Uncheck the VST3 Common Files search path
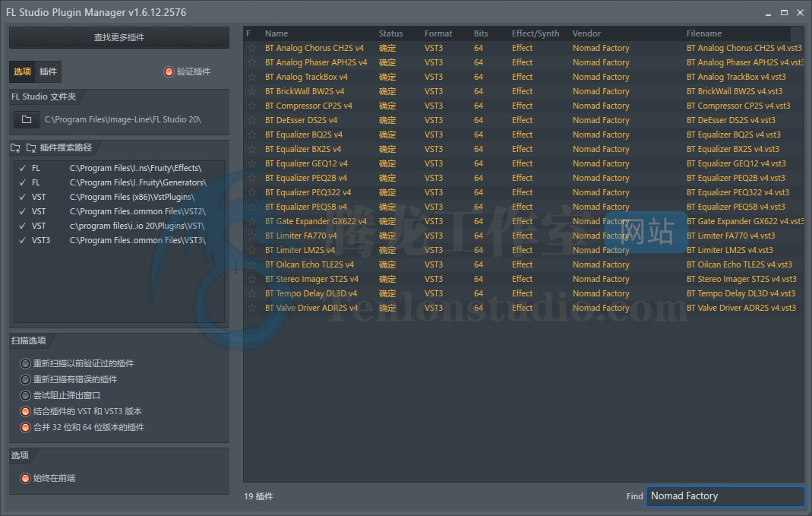 (x=22, y=240)
